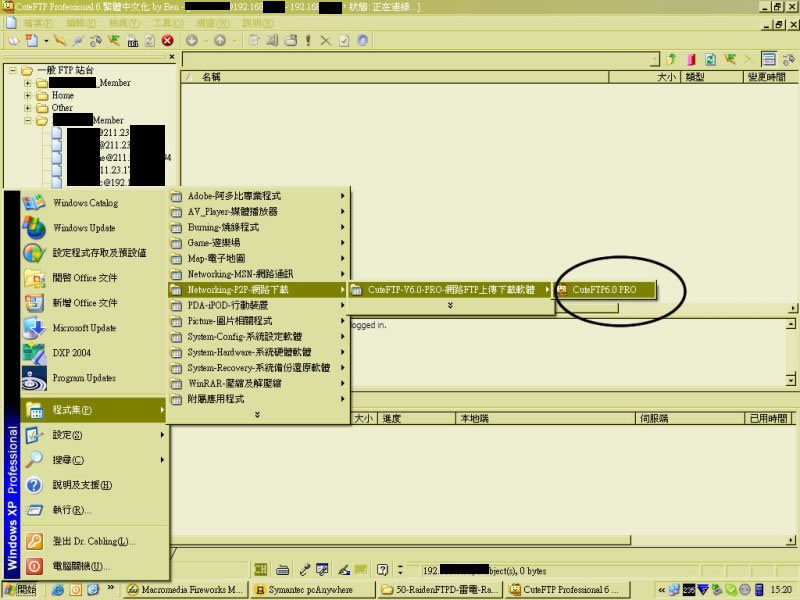Click the Connect plug toolbar icon
The width and height of the screenshot is (800, 600).
click(78, 40)
